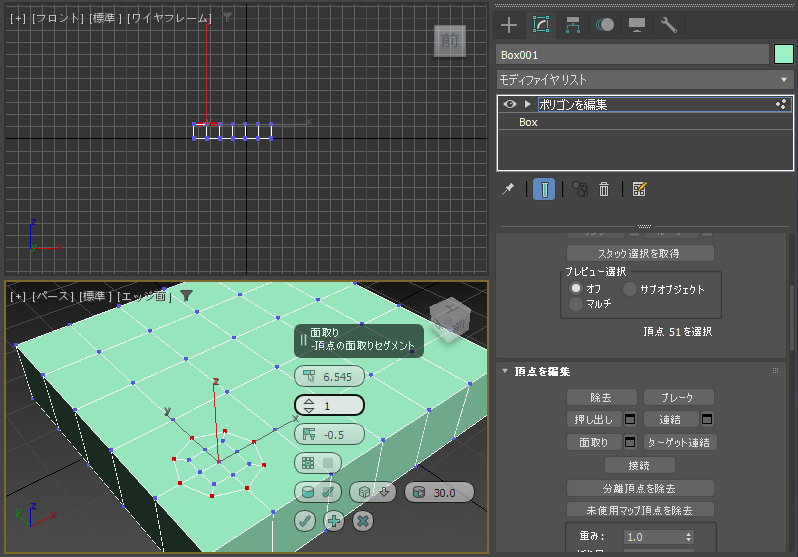This screenshot has height=557, width=798.
Task: Click the chamfer amount field 6.545
Action: 337,377
